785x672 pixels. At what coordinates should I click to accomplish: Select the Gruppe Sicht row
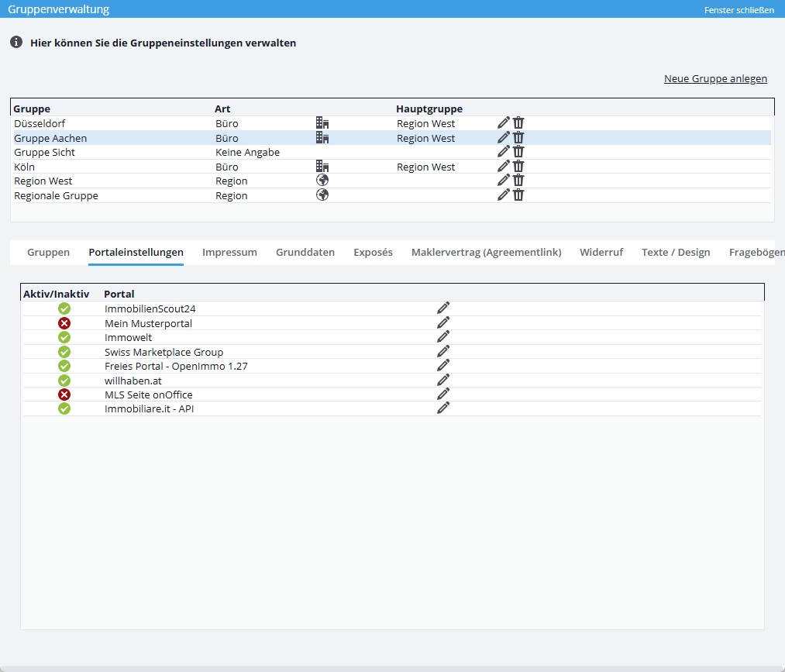click(x=392, y=152)
